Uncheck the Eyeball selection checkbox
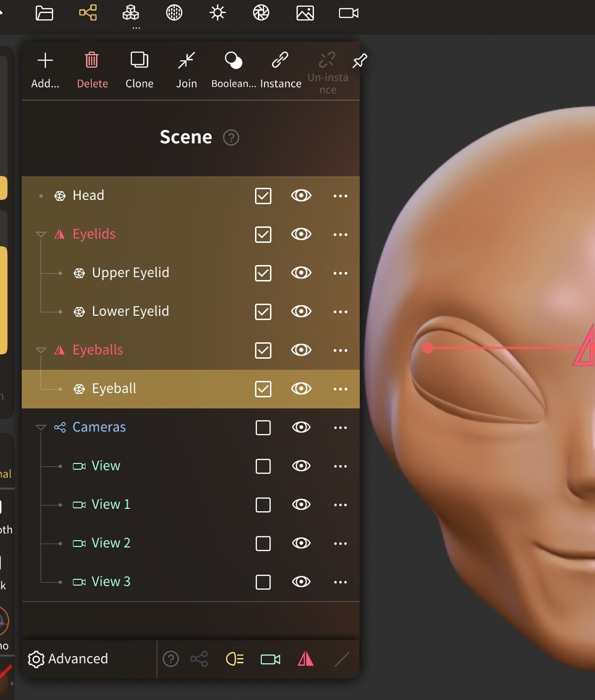 263,389
